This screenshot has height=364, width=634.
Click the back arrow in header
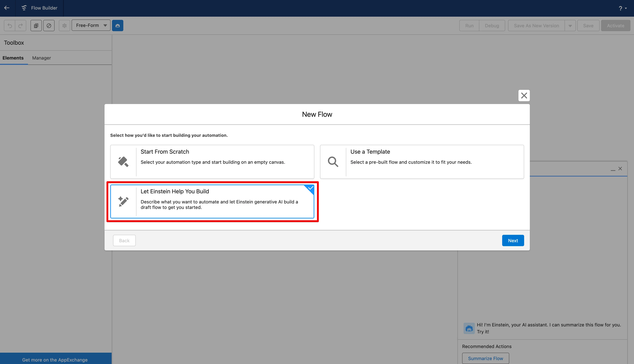(x=7, y=8)
